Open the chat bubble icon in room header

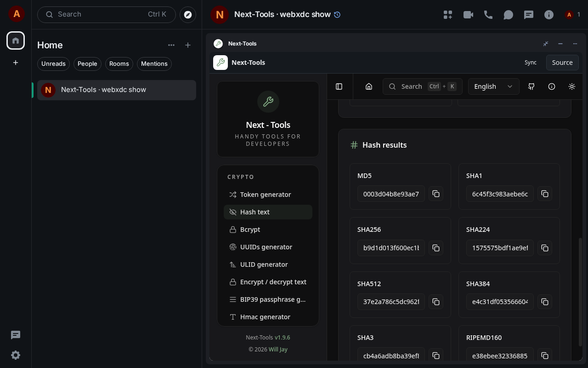coord(509,15)
